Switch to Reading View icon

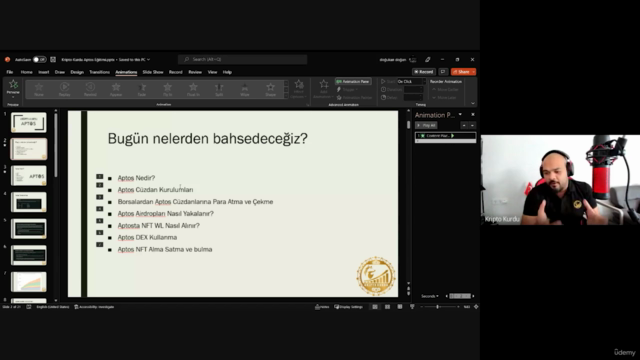coord(400,307)
